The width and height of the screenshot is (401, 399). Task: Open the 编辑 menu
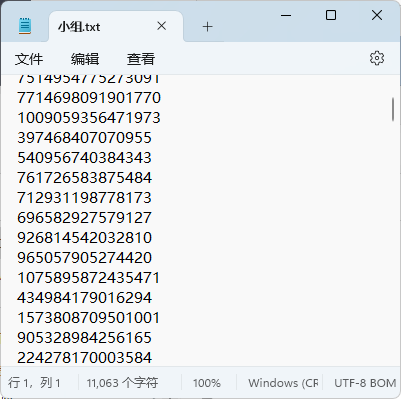(x=85, y=59)
